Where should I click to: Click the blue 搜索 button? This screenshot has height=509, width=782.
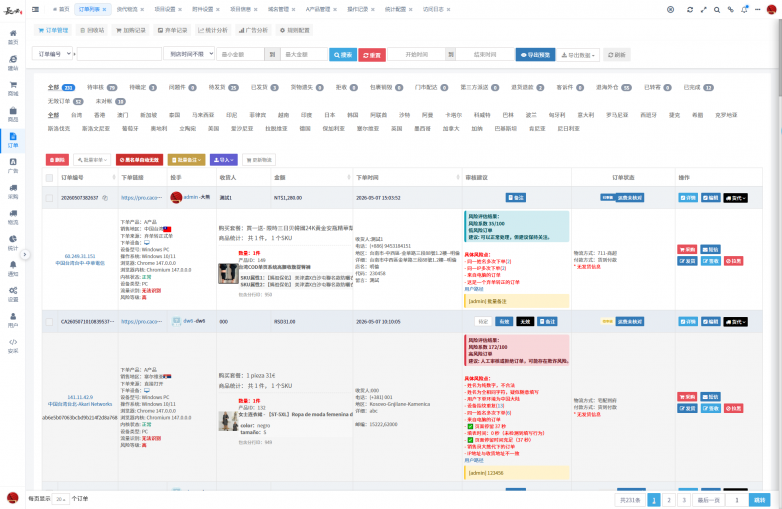pyautogui.click(x=343, y=55)
